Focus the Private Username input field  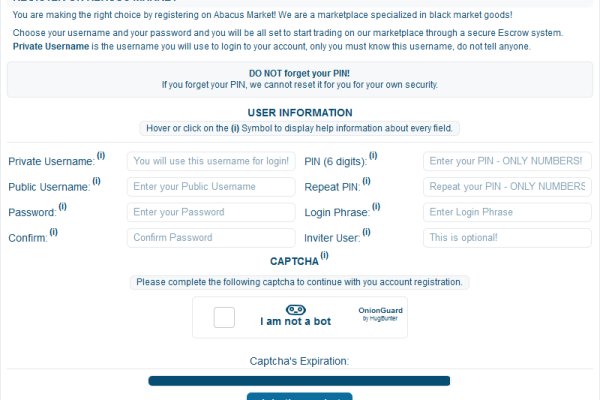pos(211,161)
